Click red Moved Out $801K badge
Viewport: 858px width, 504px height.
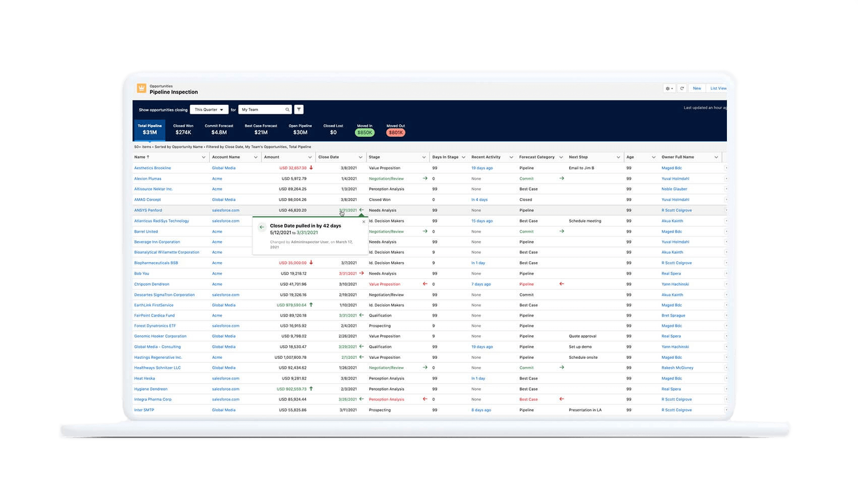tap(396, 133)
